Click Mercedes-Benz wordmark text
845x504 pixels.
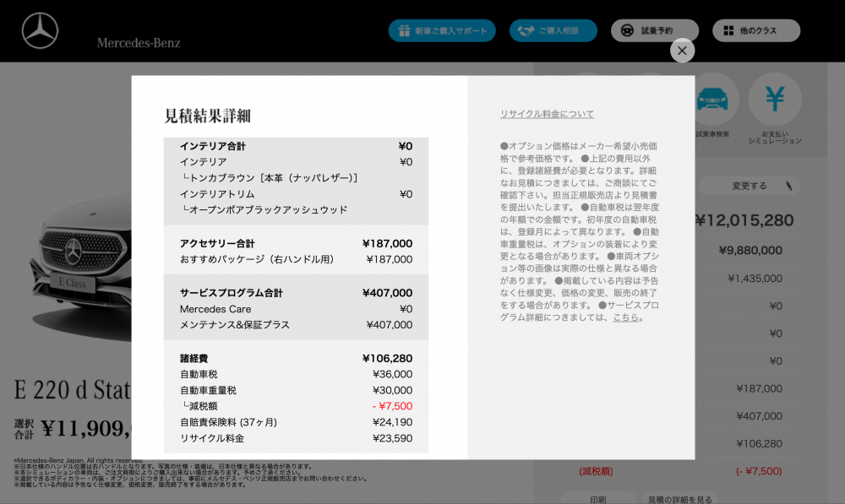click(x=139, y=43)
